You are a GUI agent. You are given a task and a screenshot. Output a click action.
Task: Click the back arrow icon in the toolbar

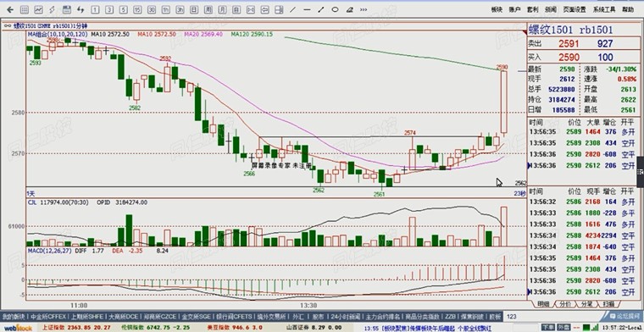10,9
